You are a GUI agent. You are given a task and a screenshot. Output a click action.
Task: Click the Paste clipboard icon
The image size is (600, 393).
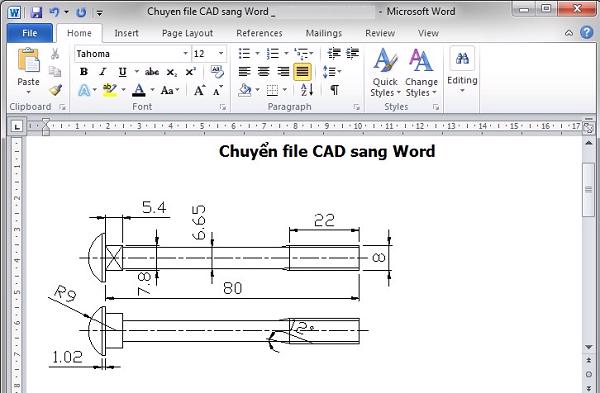click(x=28, y=60)
